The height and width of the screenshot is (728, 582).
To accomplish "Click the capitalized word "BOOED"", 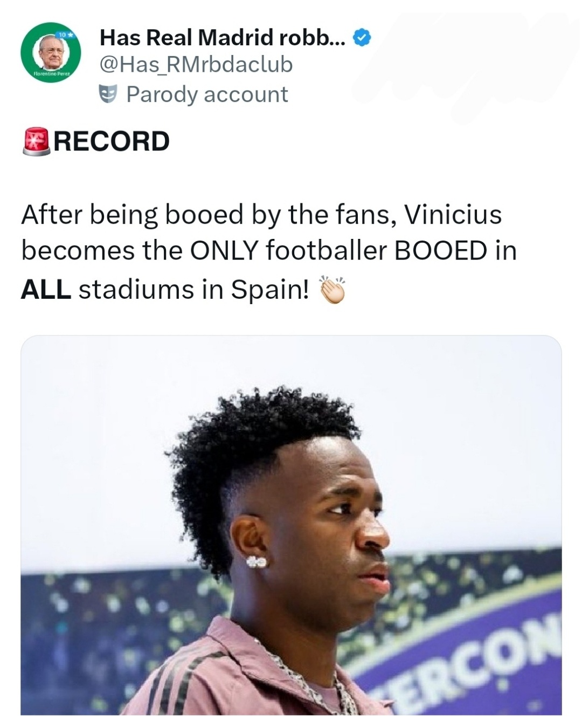I will 441,251.
